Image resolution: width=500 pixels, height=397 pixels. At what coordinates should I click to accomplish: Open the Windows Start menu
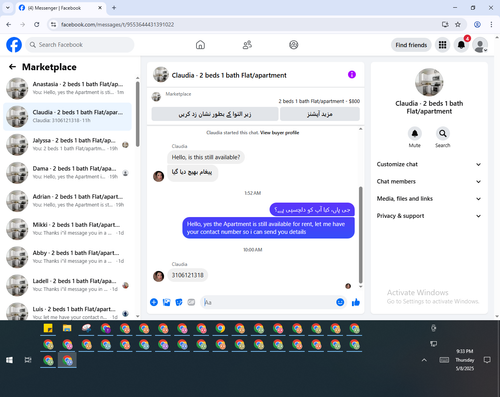[x=9, y=360]
